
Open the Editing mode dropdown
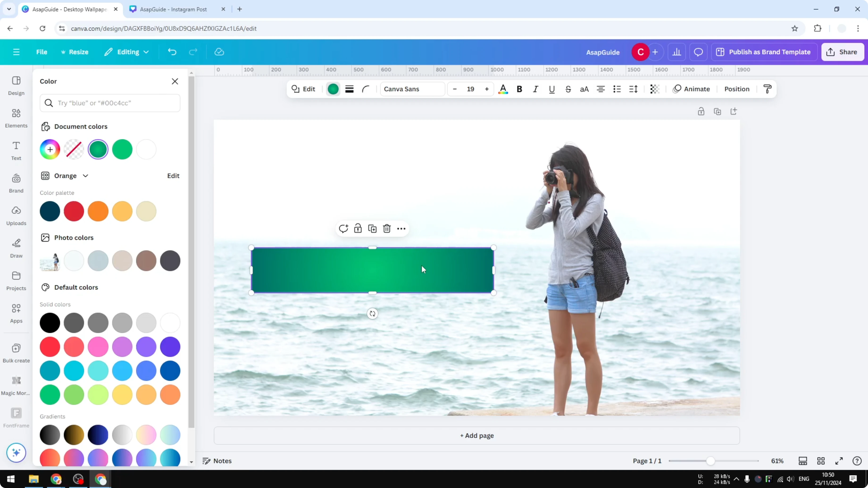click(x=127, y=52)
